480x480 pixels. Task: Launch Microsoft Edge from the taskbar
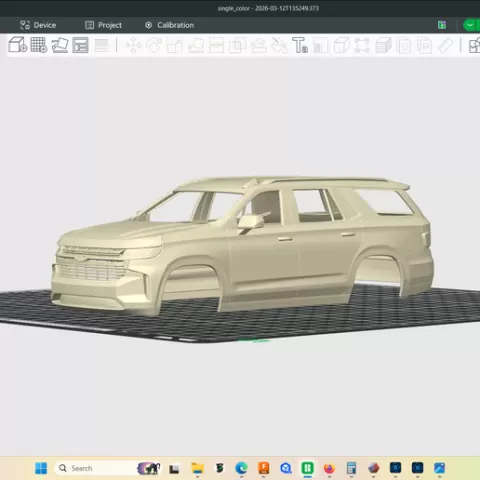pyautogui.click(x=241, y=468)
